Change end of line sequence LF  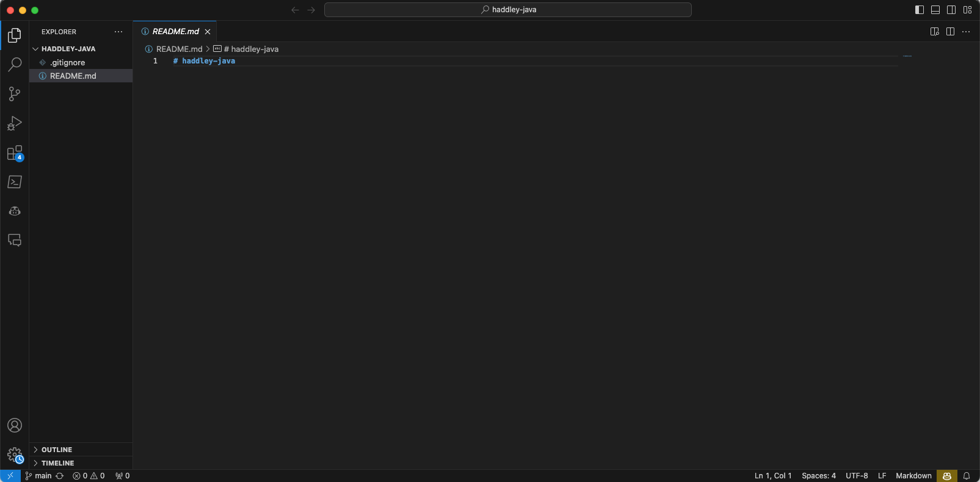click(x=882, y=476)
